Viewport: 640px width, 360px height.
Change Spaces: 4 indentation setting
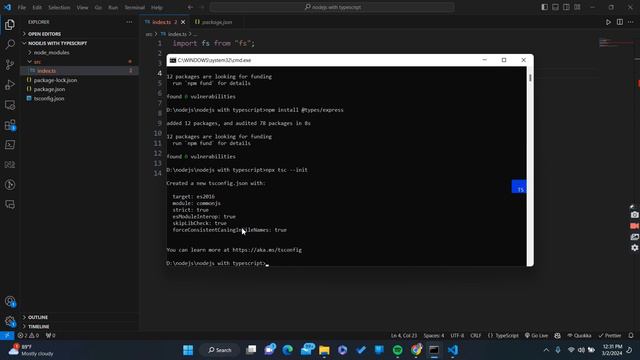(x=433, y=336)
